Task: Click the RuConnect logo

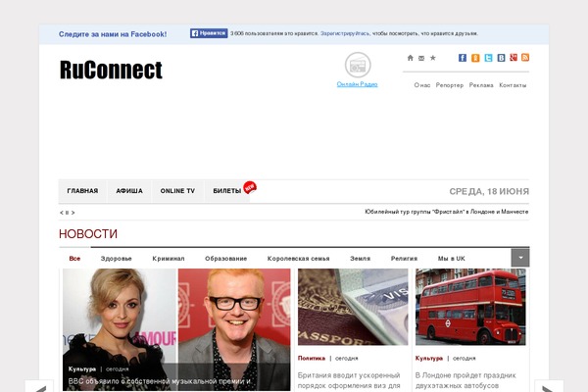Action: 111,70
